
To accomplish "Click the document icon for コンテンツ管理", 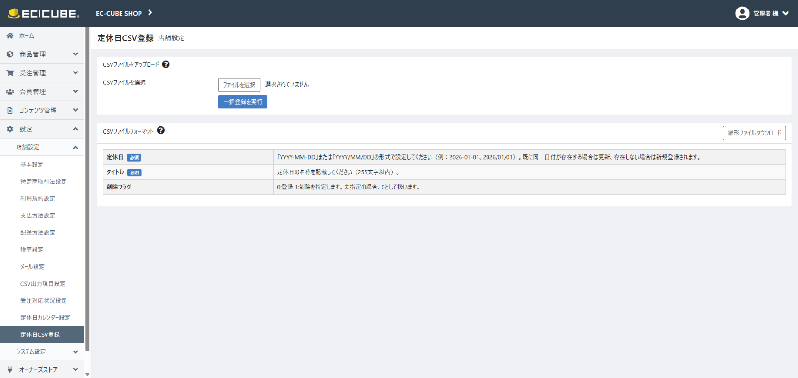I will (x=10, y=110).
